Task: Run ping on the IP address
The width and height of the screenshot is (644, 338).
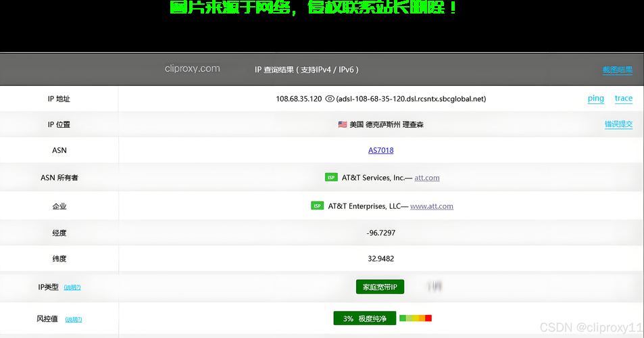Action: [595, 98]
